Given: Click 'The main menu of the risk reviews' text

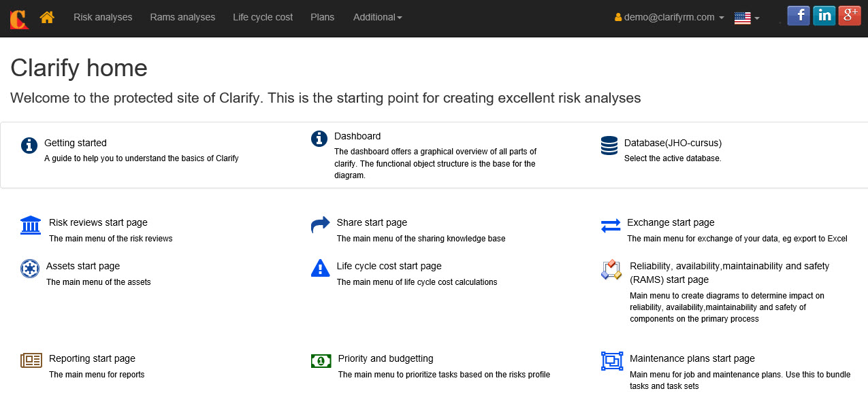Looking at the screenshot, I should 111,239.
